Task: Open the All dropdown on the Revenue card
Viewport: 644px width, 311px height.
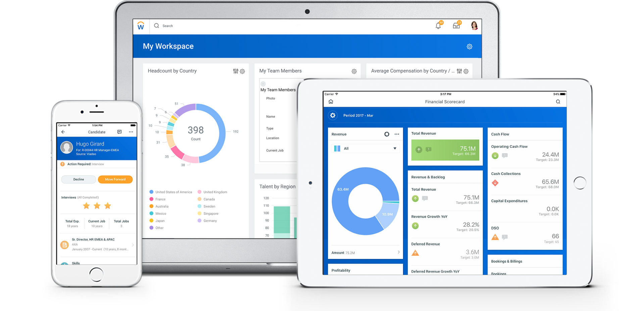Action: tap(365, 148)
